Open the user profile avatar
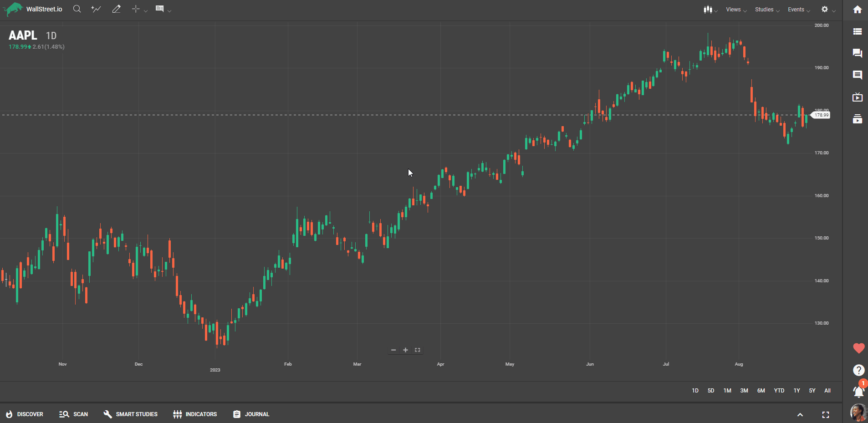868x423 pixels. (858, 413)
